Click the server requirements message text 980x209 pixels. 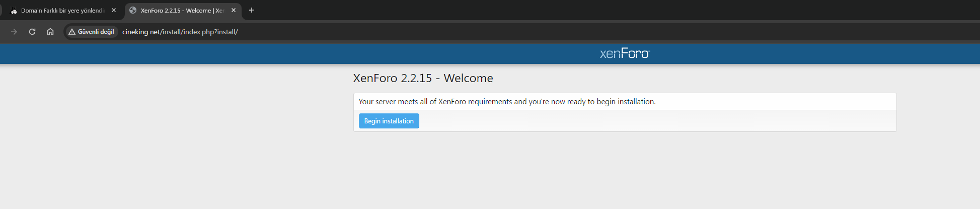(x=507, y=102)
